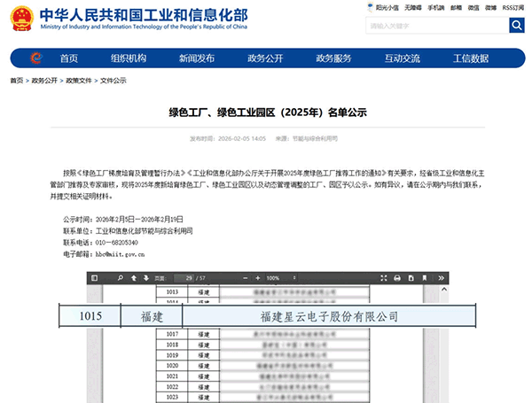
Task: Select 工信数据 in the navigation bar
Action: tap(471, 58)
